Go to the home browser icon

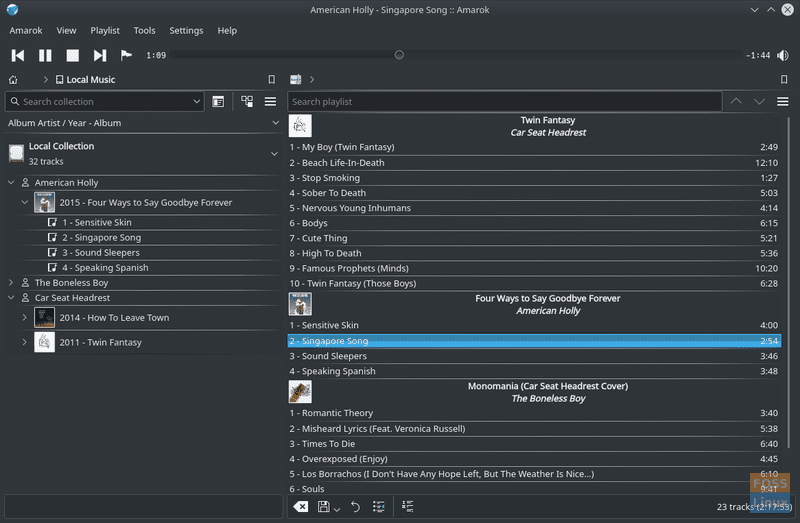point(13,80)
